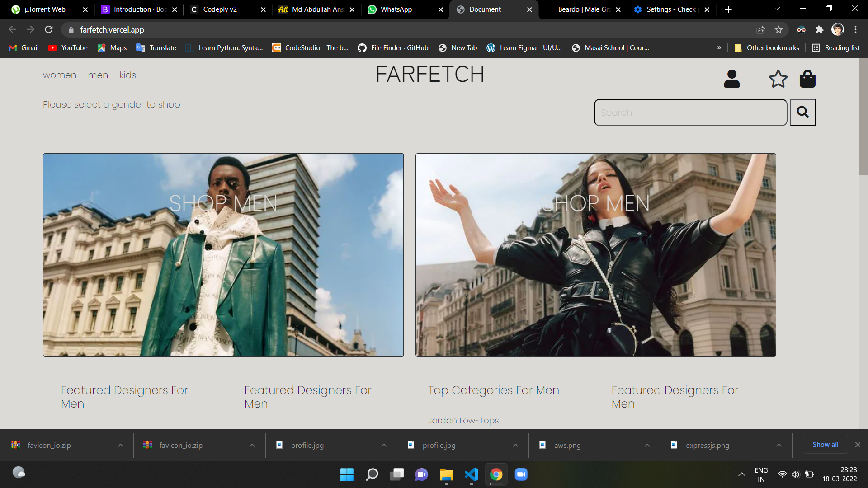The height and width of the screenshot is (488, 868).
Task: Open the Learn Figma bookmark
Action: pos(524,48)
